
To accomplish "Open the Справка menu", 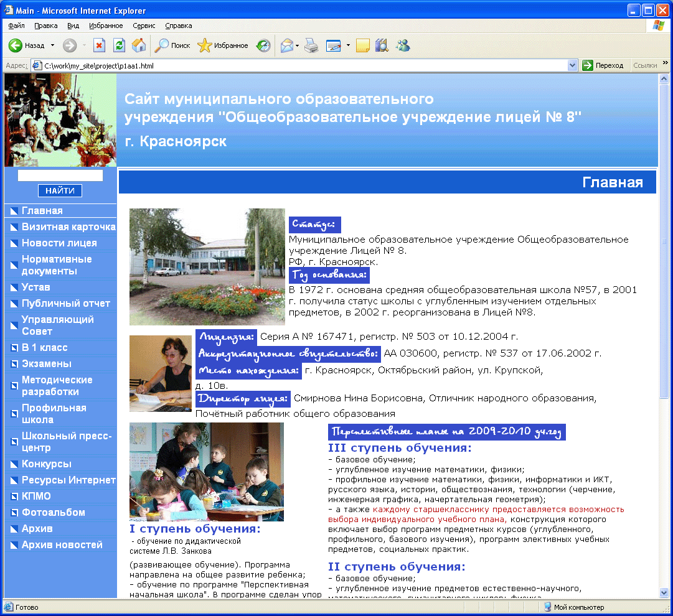I will (179, 26).
